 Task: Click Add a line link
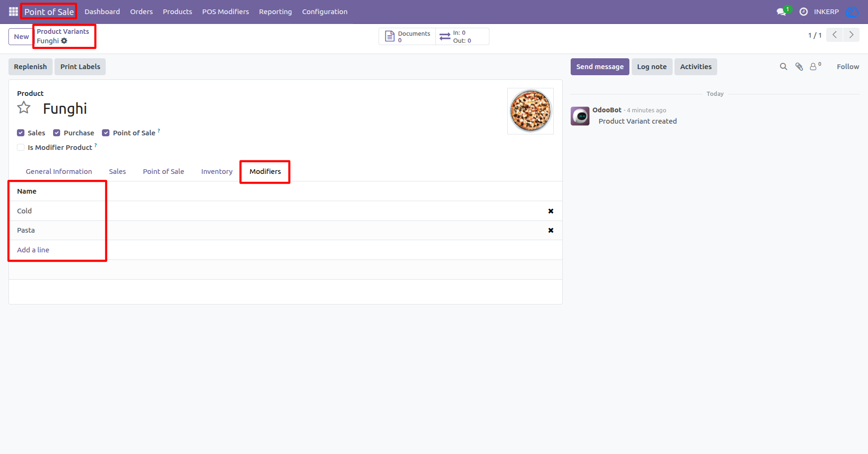coord(33,250)
